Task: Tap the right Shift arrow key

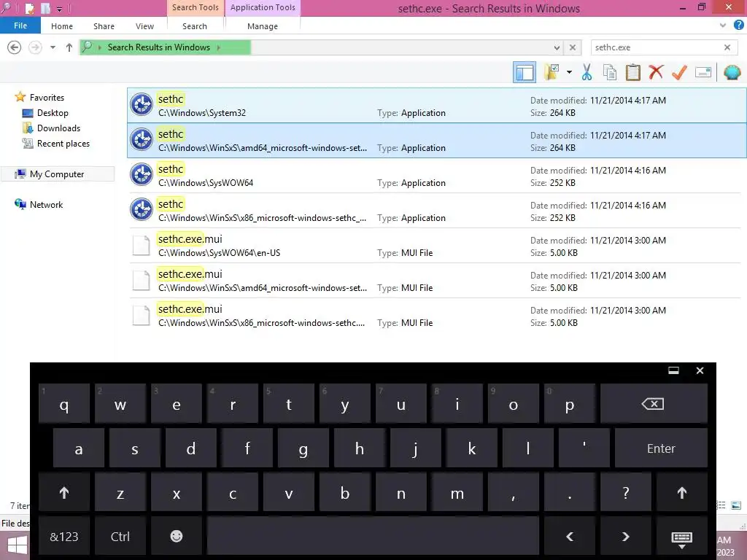Action: point(682,492)
